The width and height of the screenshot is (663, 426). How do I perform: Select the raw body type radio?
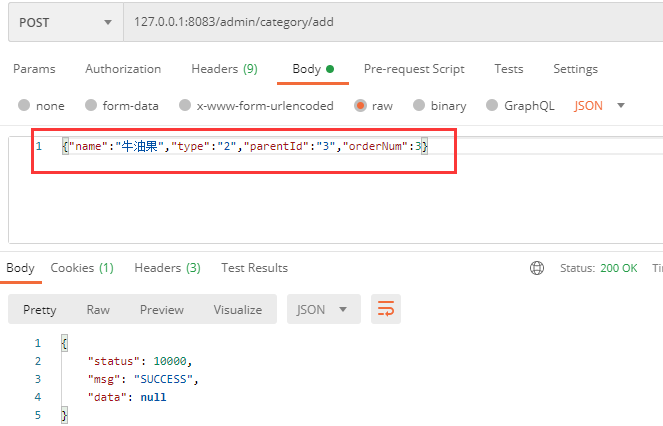tap(360, 105)
